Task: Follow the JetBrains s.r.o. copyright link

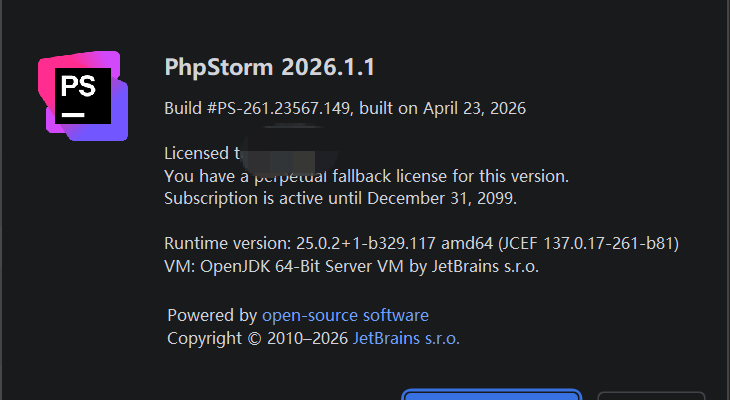Action: click(406, 339)
